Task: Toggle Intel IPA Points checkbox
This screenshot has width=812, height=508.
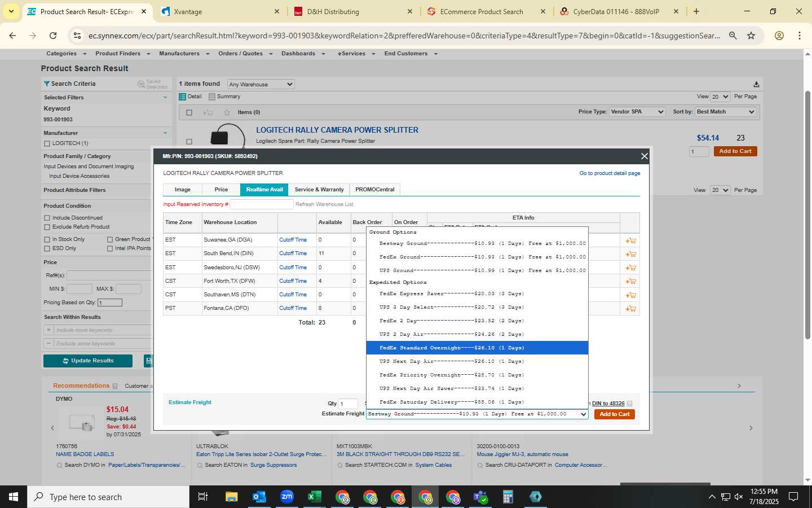Action: (x=110, y=248)
